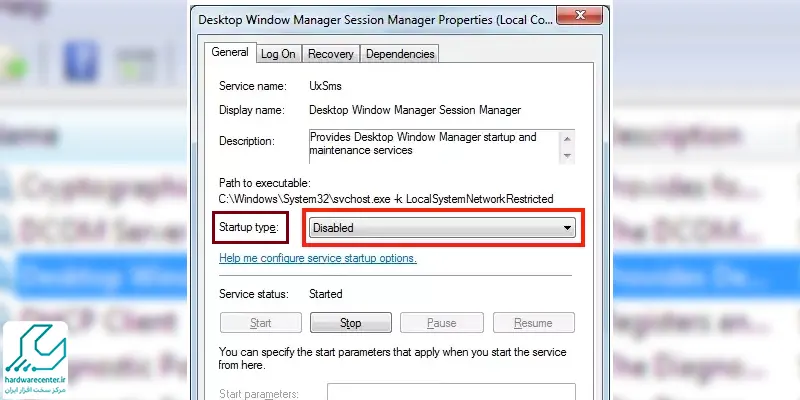The width and height of the screenshot is (800, 400).
Task: Click the green icon in the blurred toolbar
Action: coord(13,64)
